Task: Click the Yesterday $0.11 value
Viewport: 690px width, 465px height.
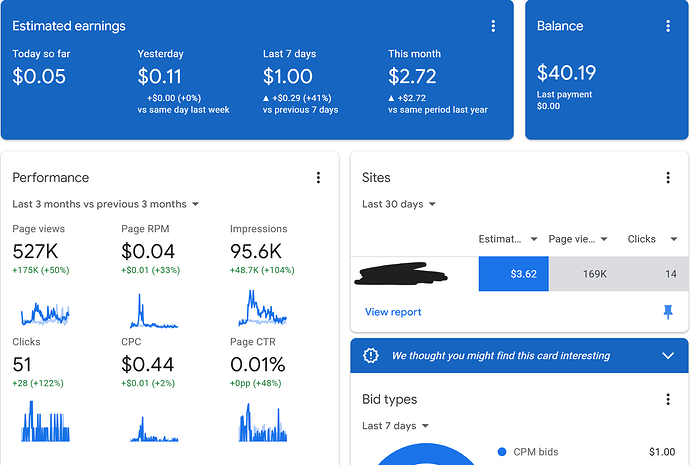Action: point(159,76)
